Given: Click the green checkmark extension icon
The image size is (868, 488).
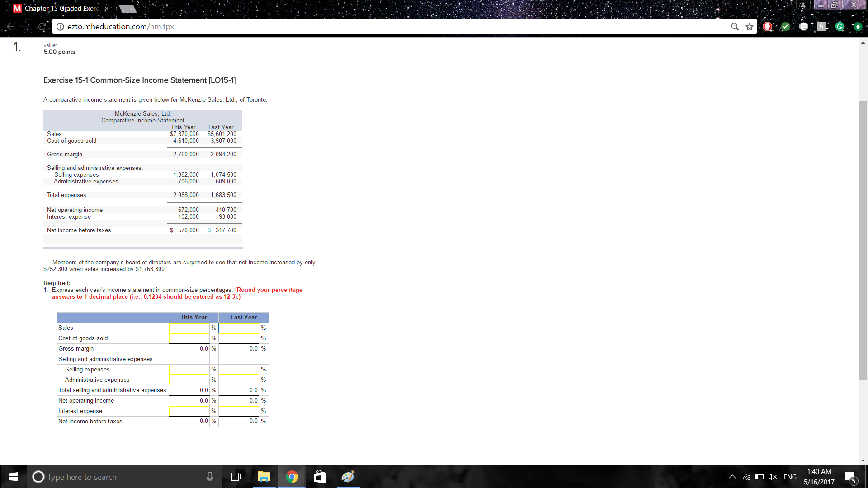Looking at the screenshot, I should [x=785, y=27].
